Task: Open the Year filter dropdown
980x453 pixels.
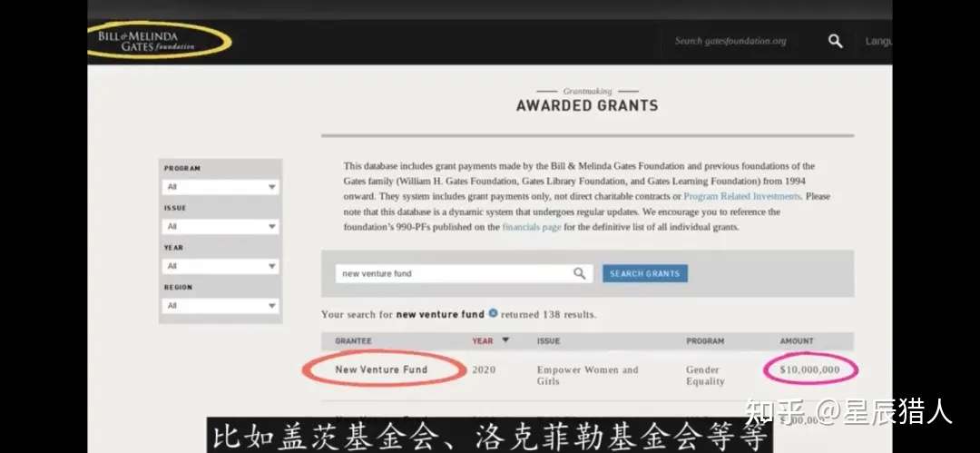Action: click(x=220, y=266)
